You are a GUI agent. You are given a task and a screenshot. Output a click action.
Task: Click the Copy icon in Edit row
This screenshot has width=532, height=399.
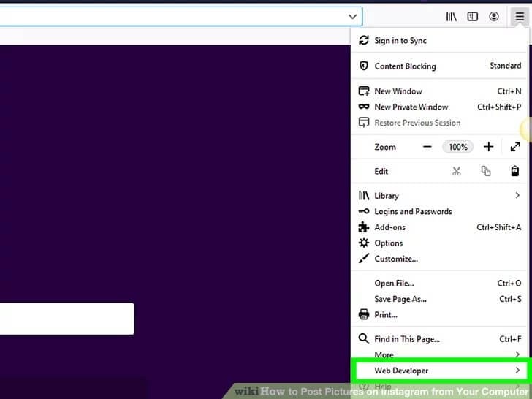486,171
